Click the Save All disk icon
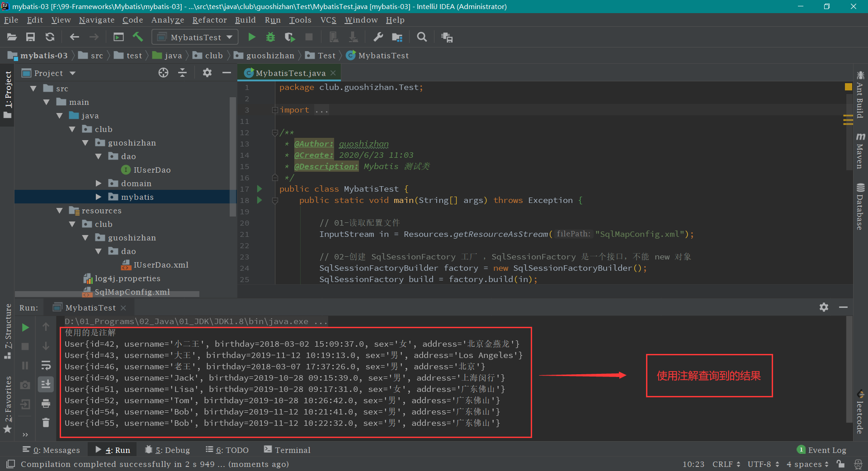Screen dimensions: 868x471 pyautogui.click(x=30, y=37)
